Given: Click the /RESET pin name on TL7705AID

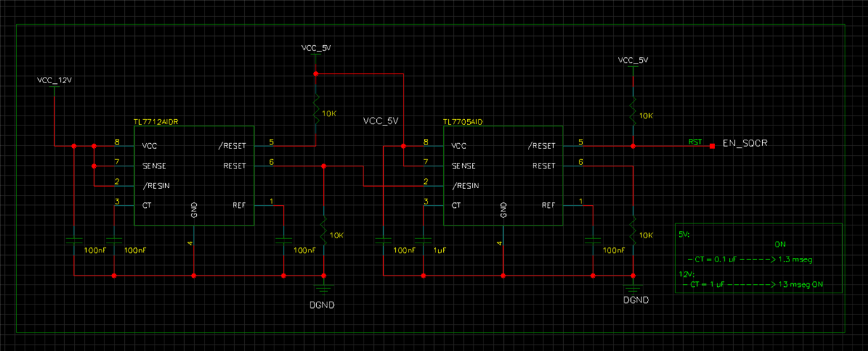Looking at the screenshot, I should click(x=542, y=147).
